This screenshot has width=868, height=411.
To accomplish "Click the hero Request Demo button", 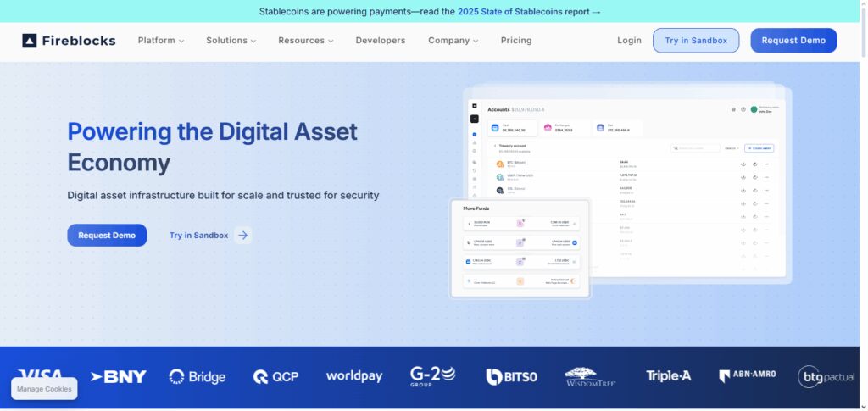I will pyautogui.click(x=107, y=235).
